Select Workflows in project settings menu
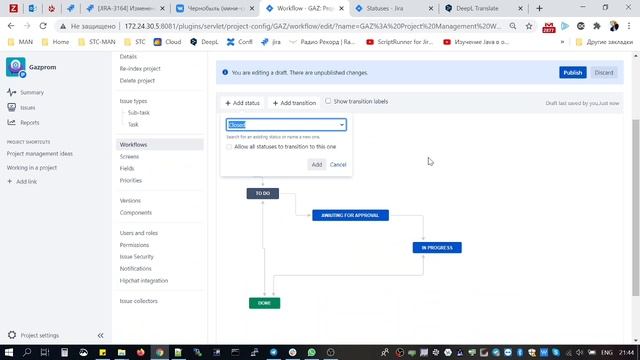The height and width of the screenshot is (360, 640). [x=159, y=144]
